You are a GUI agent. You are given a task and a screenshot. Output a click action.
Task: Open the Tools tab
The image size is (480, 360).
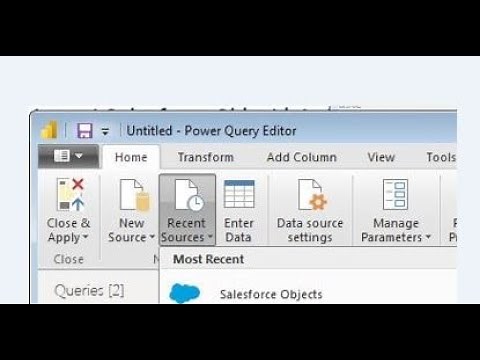(x=441, y=157)
